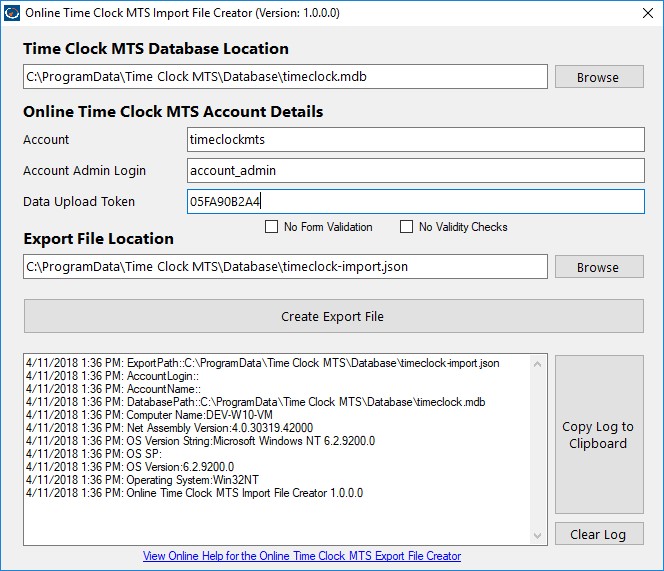Browse for the Time Clock MTS database

[x=597, y=77]
